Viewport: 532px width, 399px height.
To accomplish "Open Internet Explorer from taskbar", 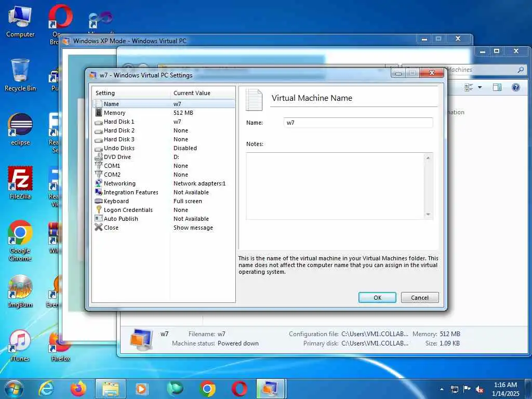I will (46, 389).
